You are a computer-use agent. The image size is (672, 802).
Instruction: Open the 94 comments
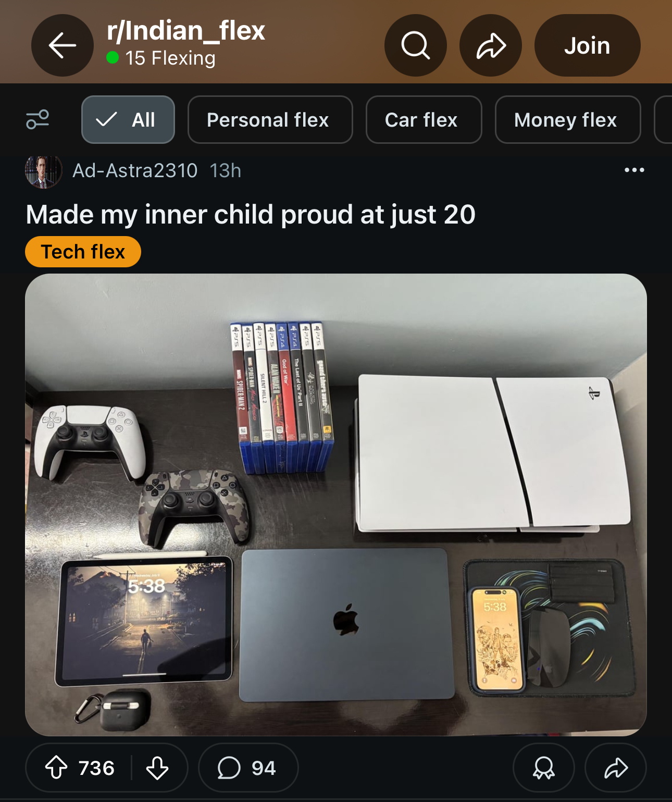tap(248, 768)
